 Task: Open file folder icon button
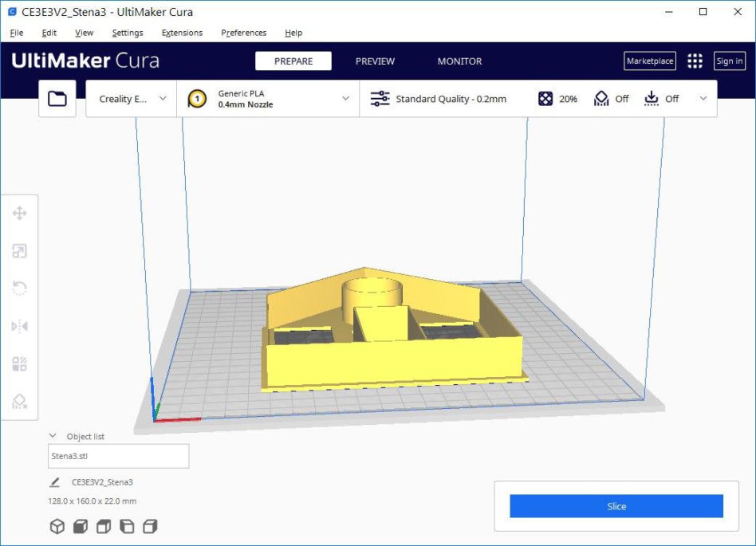57,99
